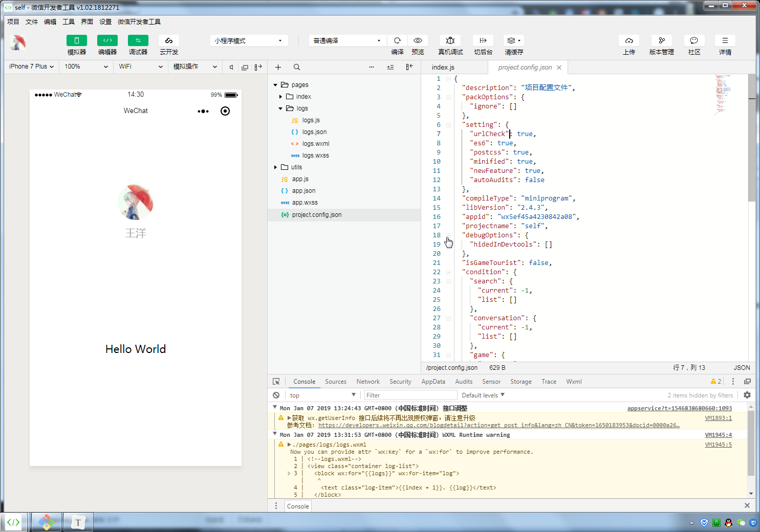Open the 社区 community icon
The height and width of the screenshot is (532, 760).
click(694, 40)
